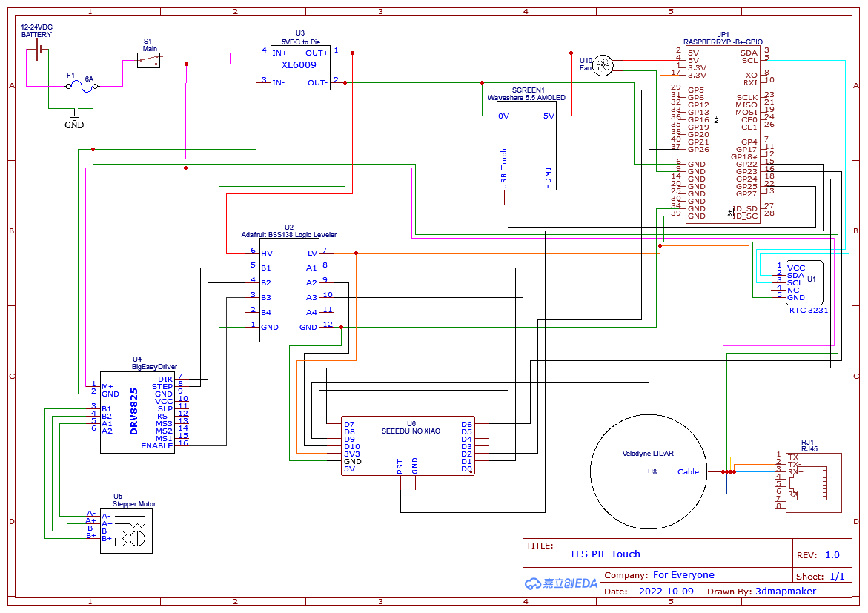Select the VCC pin on RTC U1
Screen dimensions: 868x613
click(x=796, y=268)
